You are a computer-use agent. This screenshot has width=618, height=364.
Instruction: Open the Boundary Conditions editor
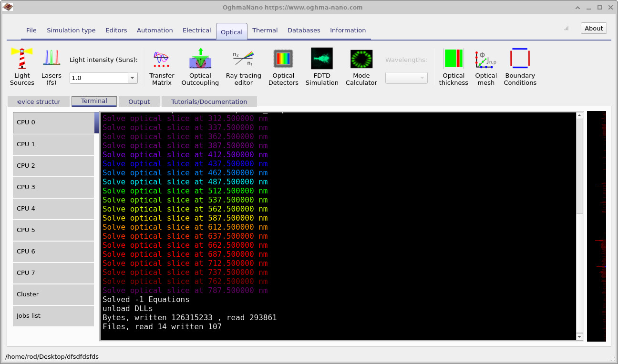click(x=520, y=67)
